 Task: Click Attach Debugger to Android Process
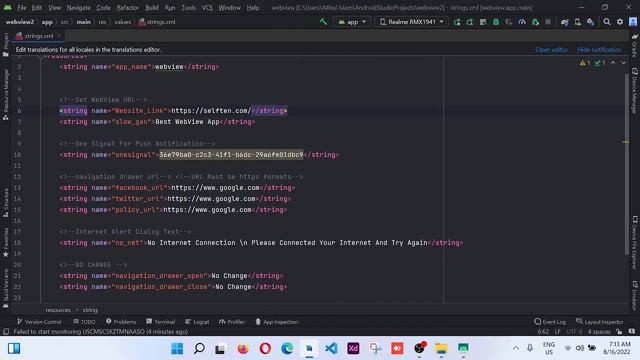click(x=535, y=22)
